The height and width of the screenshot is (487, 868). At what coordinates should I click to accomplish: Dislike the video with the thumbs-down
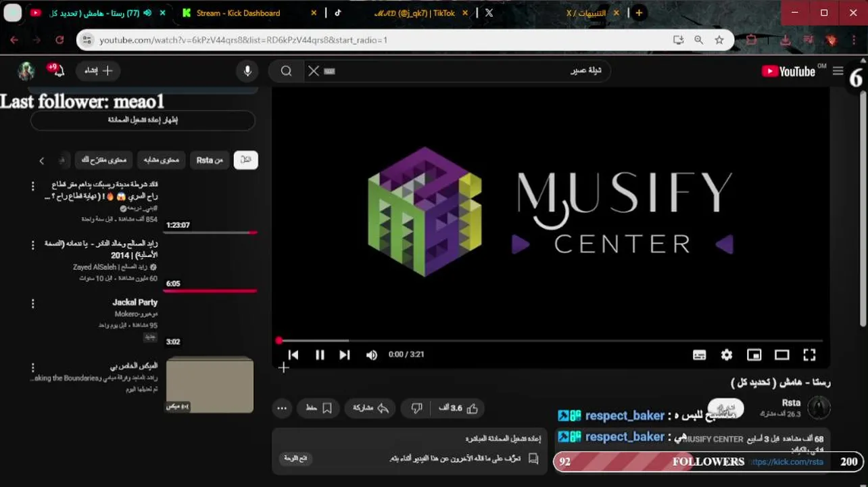tap(416, 409)
